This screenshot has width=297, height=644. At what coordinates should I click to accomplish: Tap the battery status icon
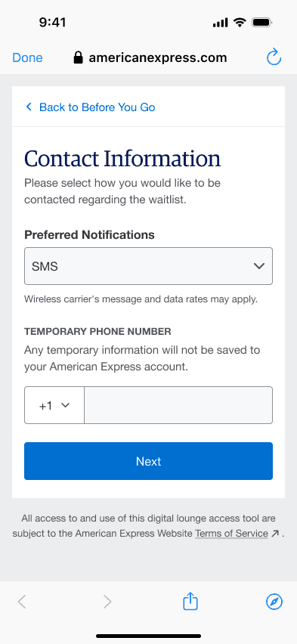pyautogui.click(x=261, y=23)
